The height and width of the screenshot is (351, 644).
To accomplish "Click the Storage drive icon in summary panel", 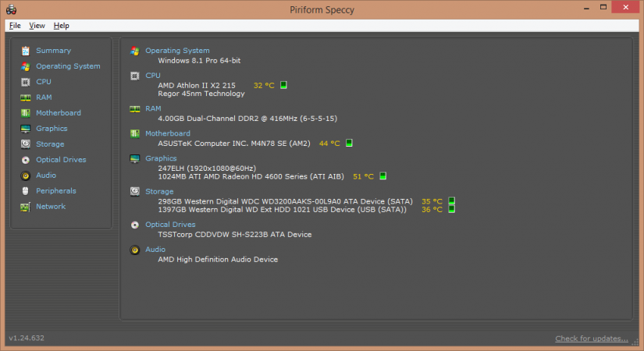I will (x=135, y=192).
